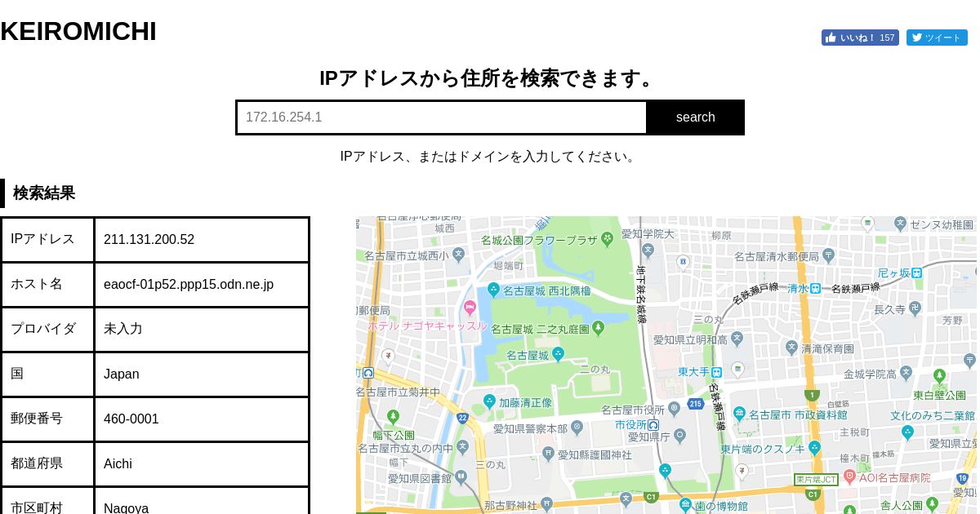Click the 愛知県図書館 library marker icon
Viewport: 980px width, 514px height.
pyautogui.click(x=461, y=476)
